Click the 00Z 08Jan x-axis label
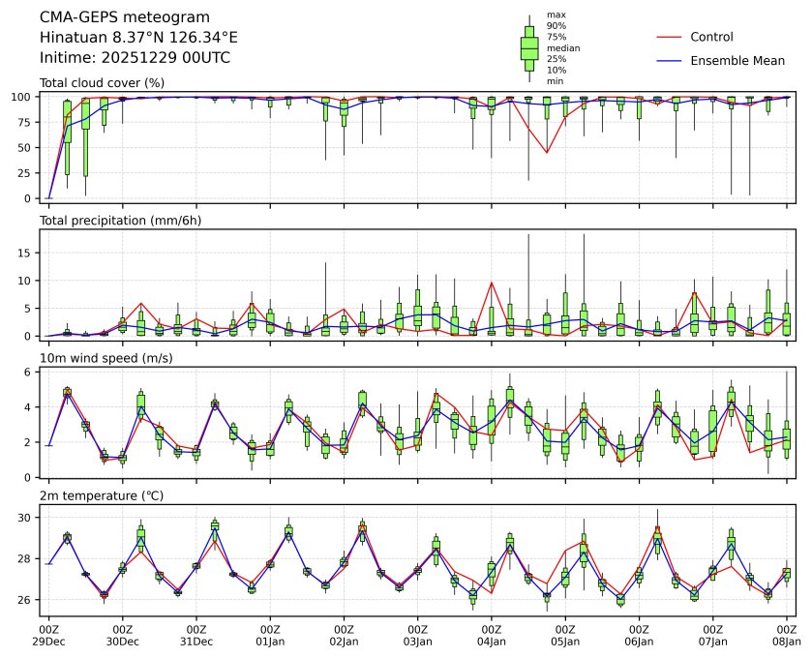 point(787,635)
